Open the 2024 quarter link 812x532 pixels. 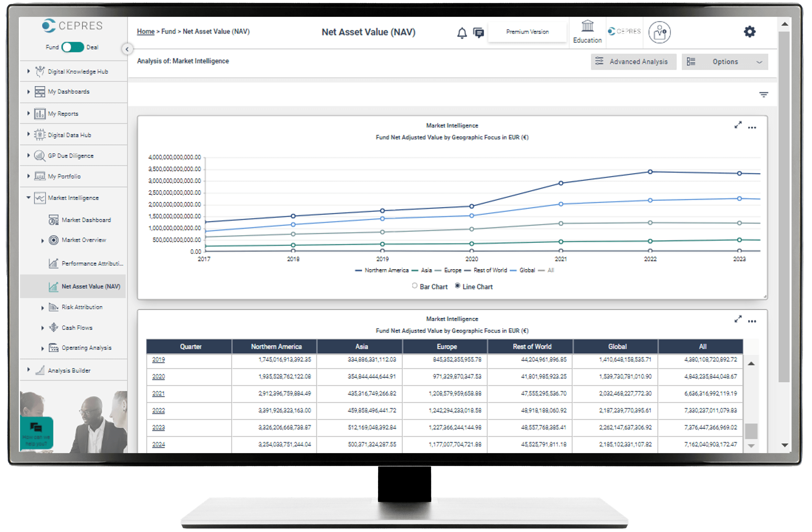[158, 445]
